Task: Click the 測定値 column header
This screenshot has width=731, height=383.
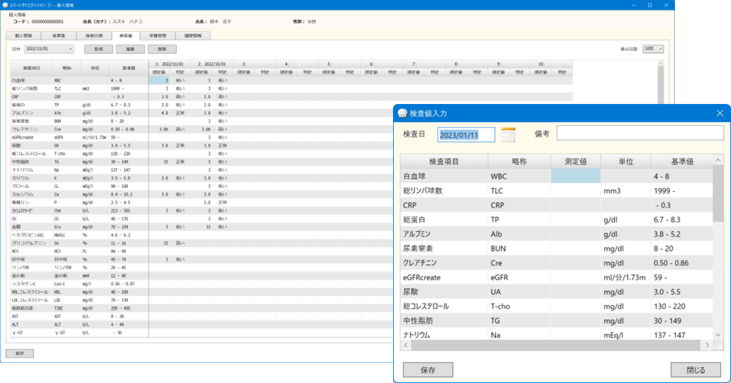Action: point(575,161)
